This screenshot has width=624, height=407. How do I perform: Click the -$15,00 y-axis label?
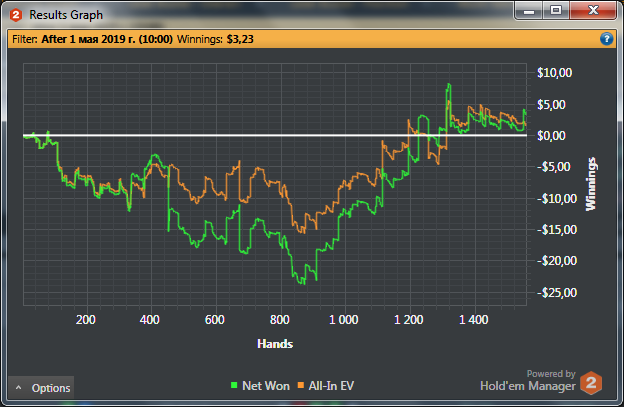click(x=557, y=230)
